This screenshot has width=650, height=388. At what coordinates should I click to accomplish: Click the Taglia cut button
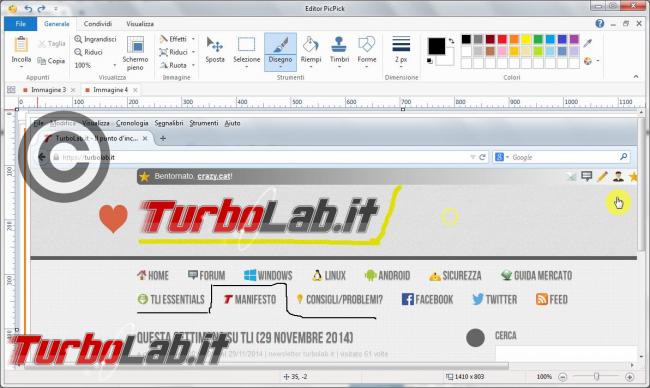52,44
